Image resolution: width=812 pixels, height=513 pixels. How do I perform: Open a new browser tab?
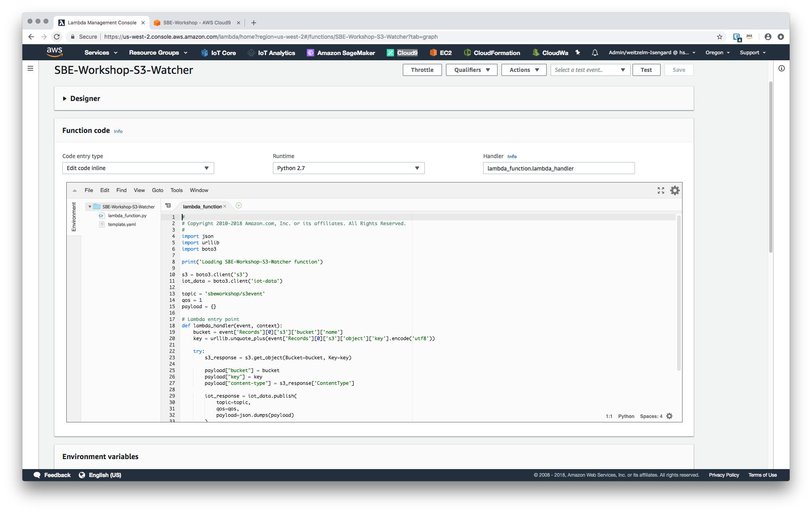click(x=254, y=23)
